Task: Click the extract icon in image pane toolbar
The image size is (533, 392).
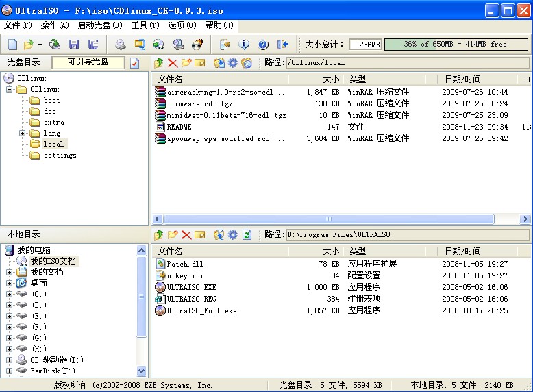Action: click(219, 62)
